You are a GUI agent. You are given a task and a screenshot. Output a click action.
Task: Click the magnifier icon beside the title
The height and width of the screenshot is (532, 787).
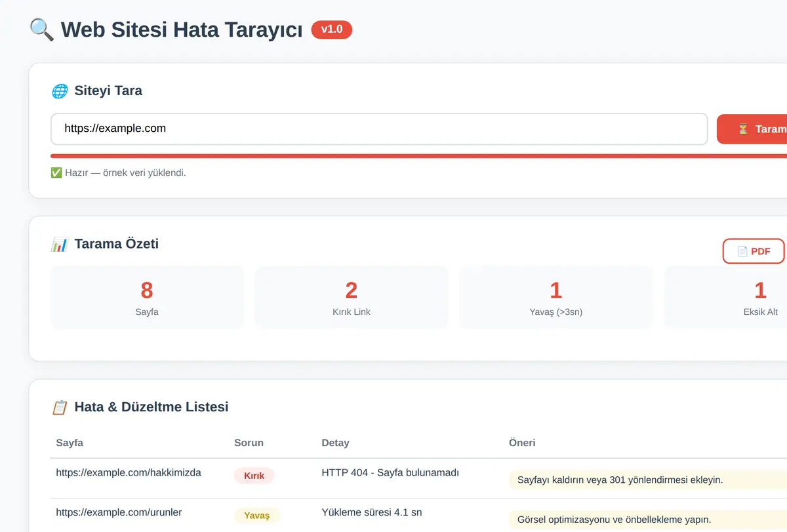(x=42, y=30)
